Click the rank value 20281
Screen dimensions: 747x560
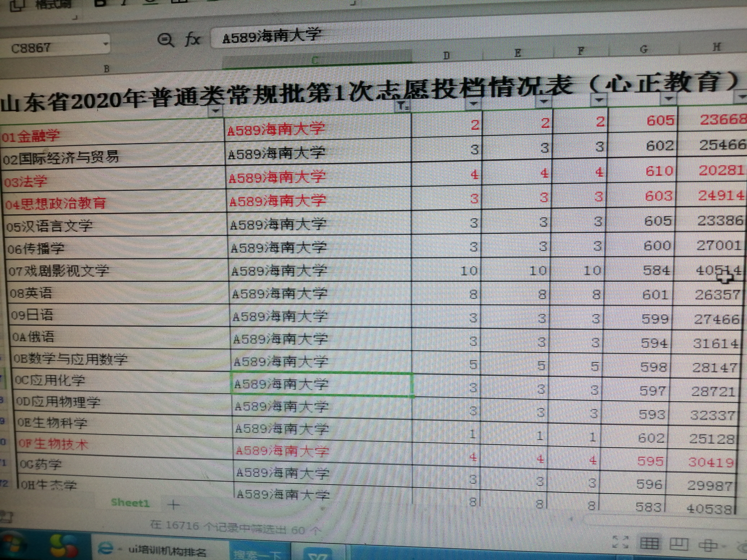722,170
